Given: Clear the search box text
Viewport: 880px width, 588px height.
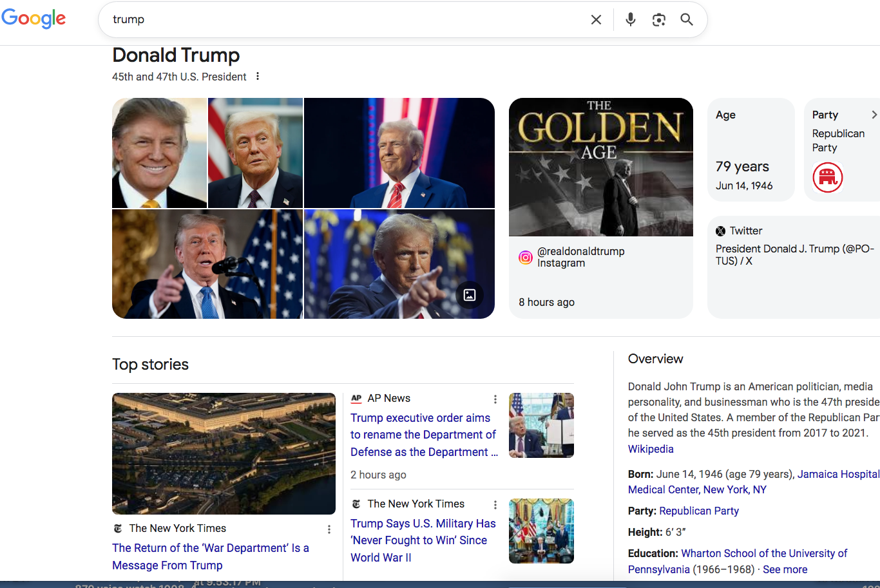Looking at the screenshot, I should click(x=596, y=20).
